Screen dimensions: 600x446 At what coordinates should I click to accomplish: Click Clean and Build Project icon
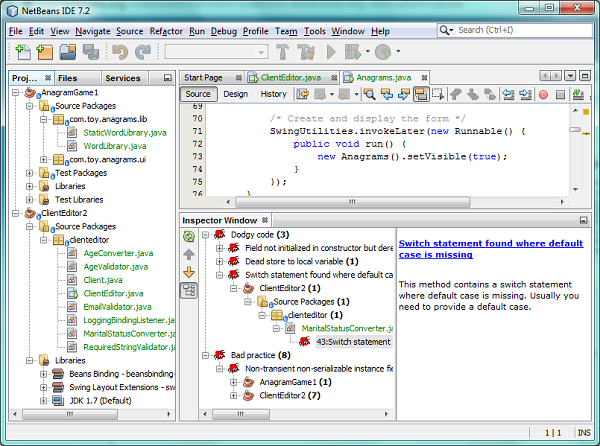tap(306, 52)
